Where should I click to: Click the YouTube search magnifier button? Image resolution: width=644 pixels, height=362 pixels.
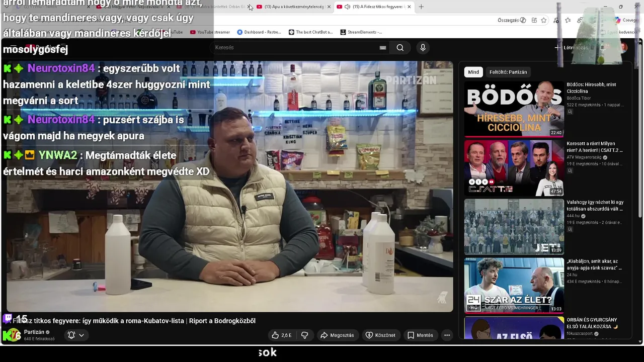(x=400, y=47)
